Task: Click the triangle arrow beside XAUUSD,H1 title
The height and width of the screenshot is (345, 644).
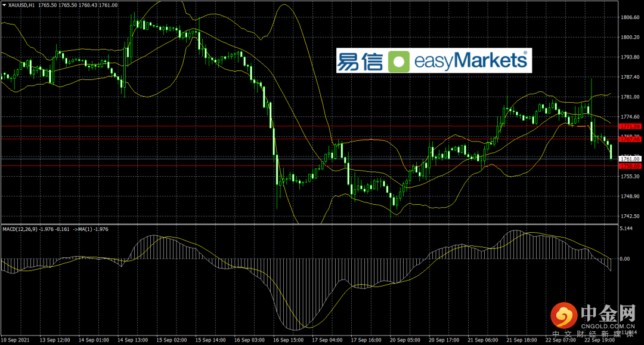Action: (5, 5)
